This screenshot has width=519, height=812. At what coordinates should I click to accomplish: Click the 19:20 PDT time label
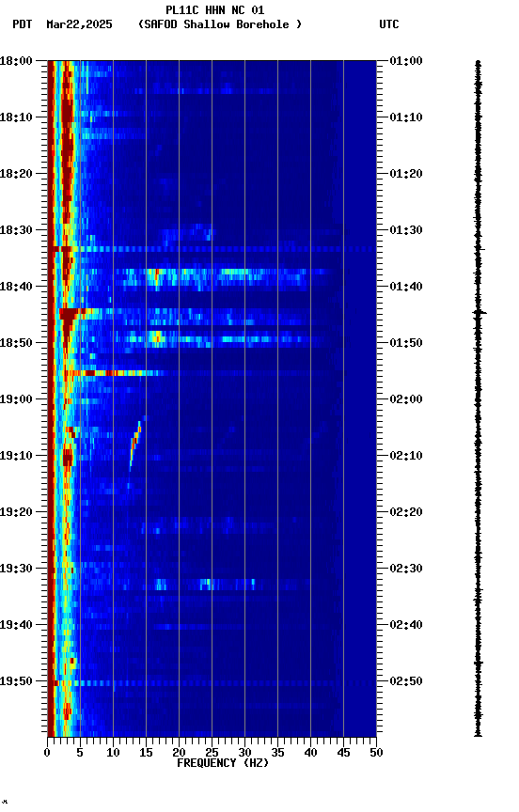pos(17,513)
